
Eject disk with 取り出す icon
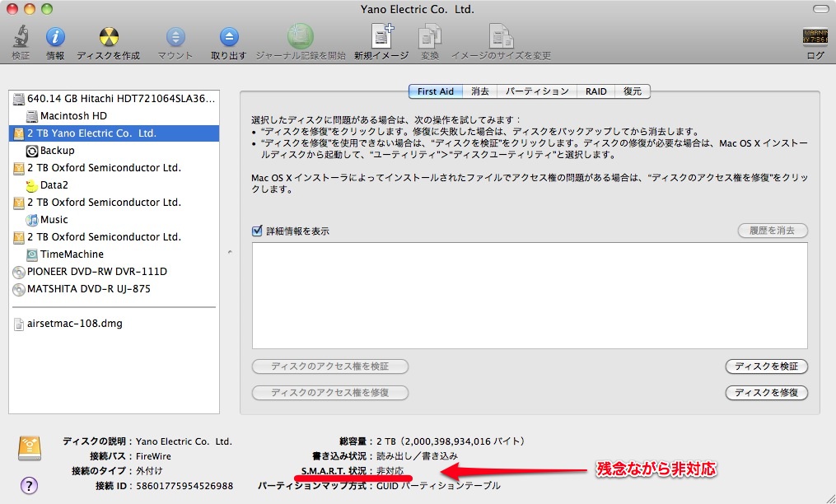click(229, 37)
